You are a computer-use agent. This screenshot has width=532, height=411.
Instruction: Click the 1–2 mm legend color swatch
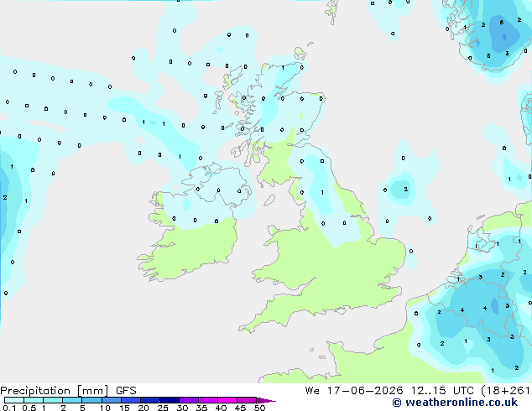(x=53, y=400)
